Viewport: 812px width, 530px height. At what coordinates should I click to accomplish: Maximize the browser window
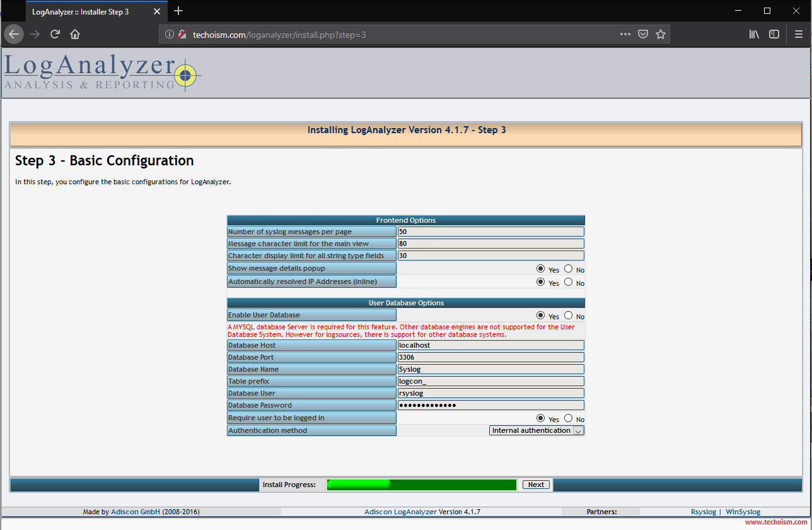point(767,11)
